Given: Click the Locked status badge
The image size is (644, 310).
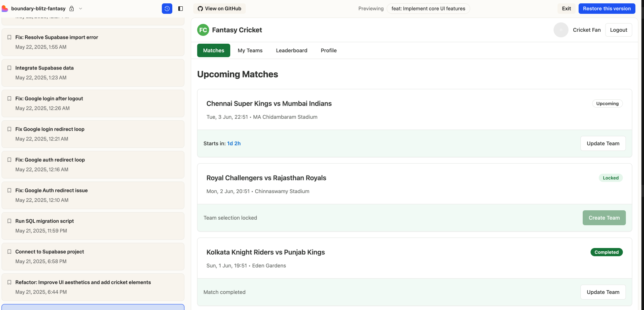Looking at the screenshot, I should coord(611,178).
